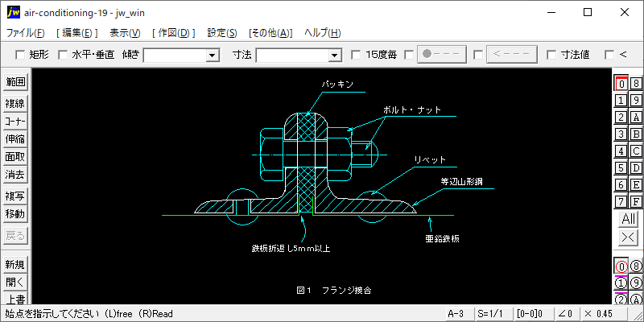Select square layer button B

[636, 134]
